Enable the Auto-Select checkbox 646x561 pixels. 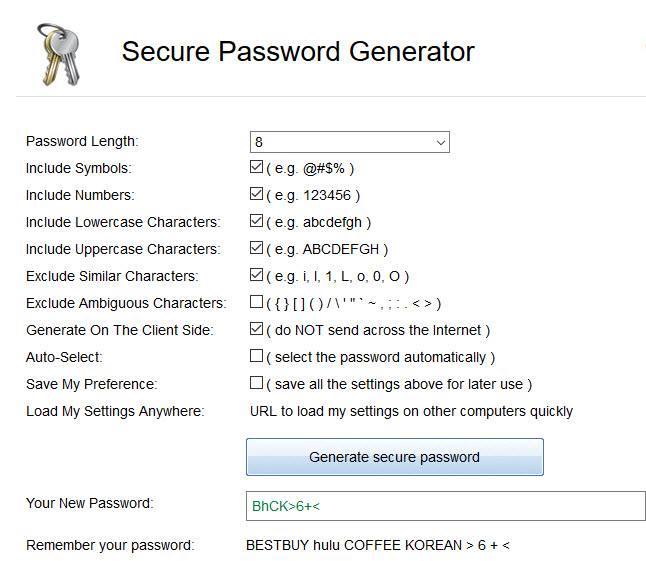click(256, 355)
